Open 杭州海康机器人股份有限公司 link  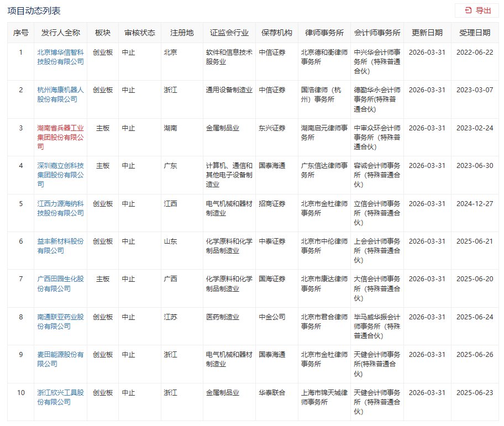[x=60, y=94]
